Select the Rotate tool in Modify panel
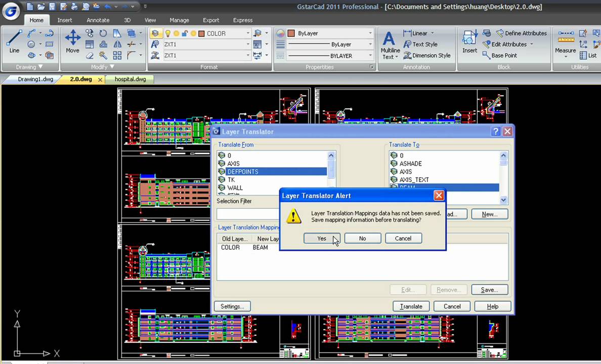This screenshot has width=601, height=364. coord(103,33)
